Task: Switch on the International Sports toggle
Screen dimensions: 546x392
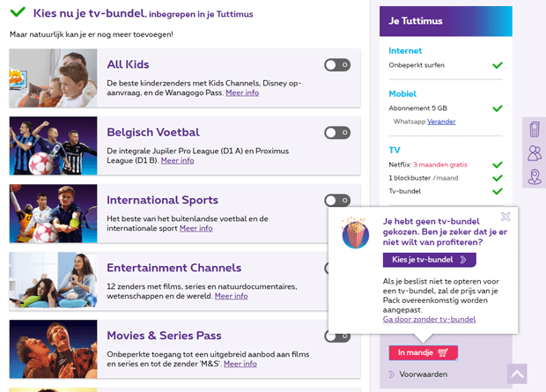Action: (336, 200)
